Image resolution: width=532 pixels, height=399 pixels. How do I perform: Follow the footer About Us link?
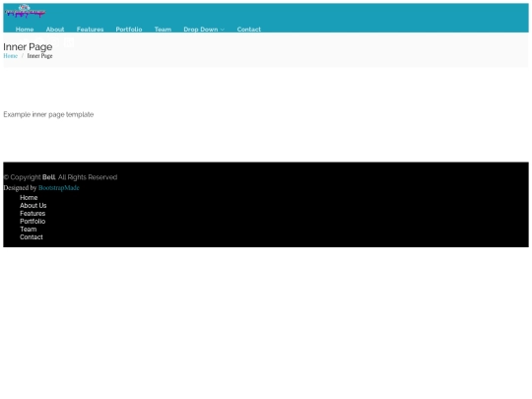(x=33, y=205)
